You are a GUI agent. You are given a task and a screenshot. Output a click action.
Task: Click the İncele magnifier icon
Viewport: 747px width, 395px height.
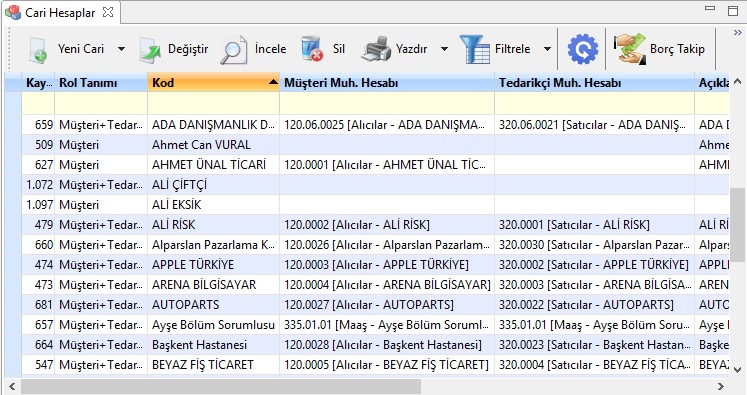pos(233,50)
